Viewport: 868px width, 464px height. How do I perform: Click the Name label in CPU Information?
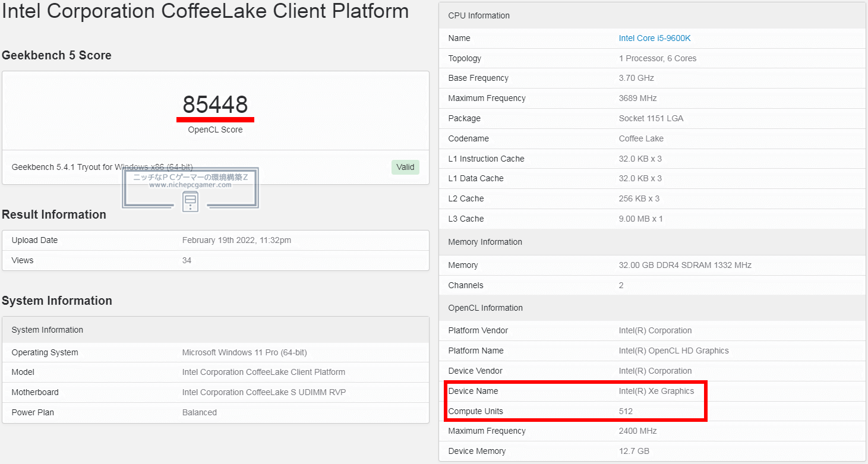459,38
